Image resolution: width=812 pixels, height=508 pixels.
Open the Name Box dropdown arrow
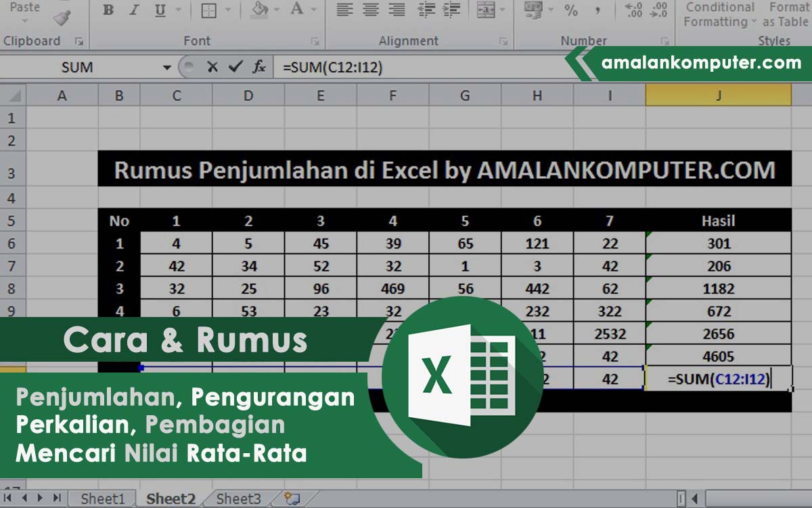(166, 67)
